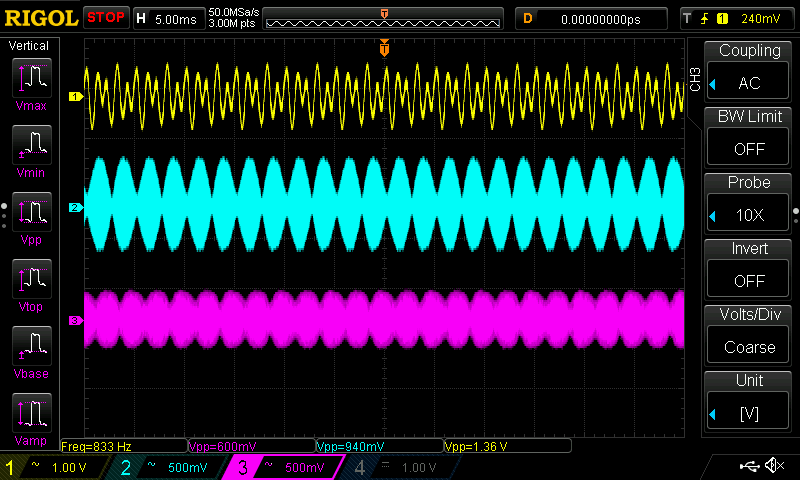Select the Vmin measurement icon
The height and width of the screenshot is (480, 800).
point(33,148)
